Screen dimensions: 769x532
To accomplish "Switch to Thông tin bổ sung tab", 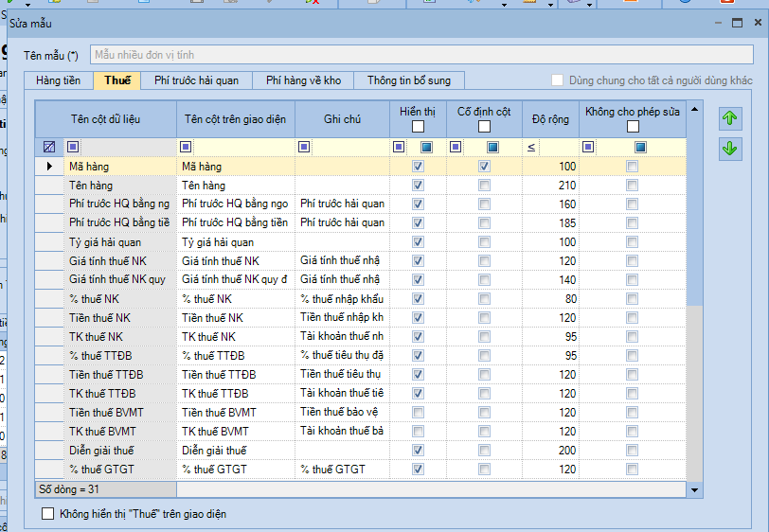I will (409, 80).
